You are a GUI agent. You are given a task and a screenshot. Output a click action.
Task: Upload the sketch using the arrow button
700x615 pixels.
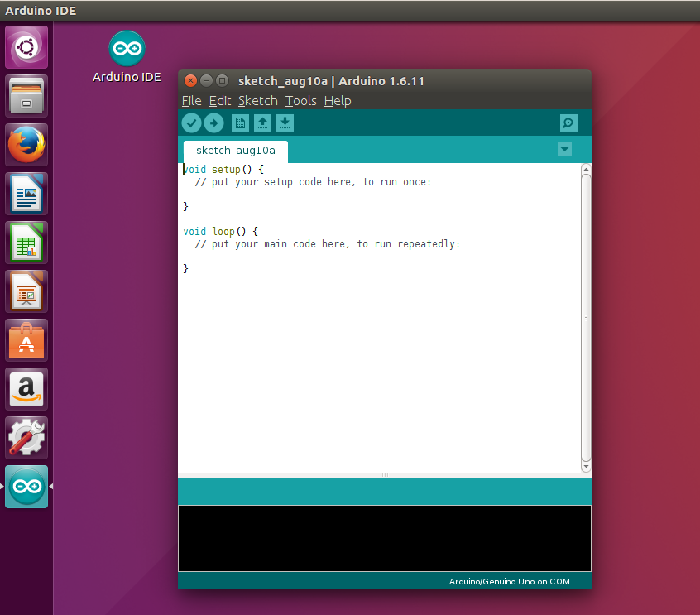point(213,123)
